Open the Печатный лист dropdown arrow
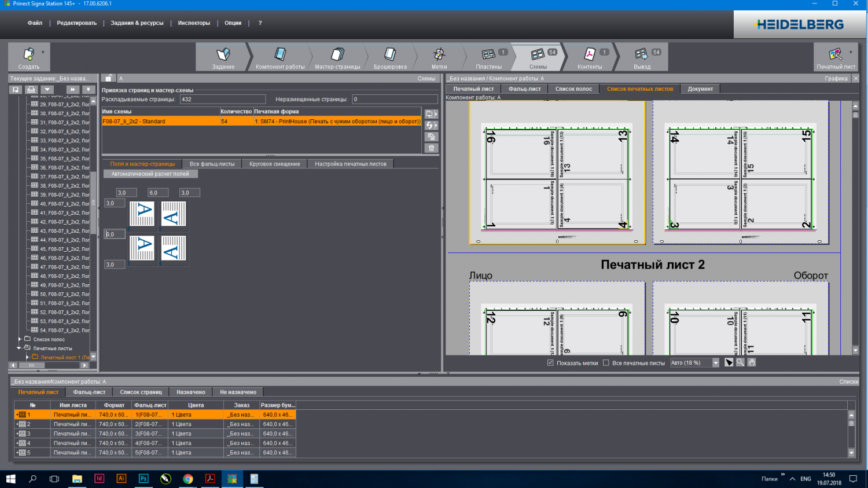 851,52
